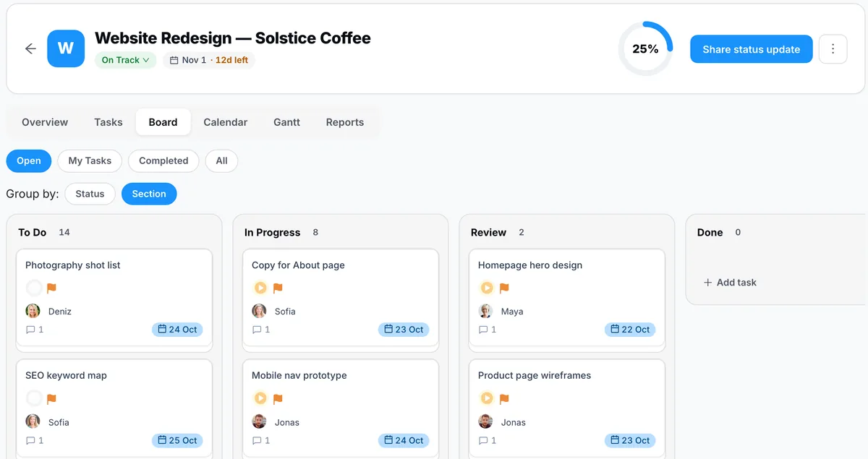Click Sofia's avatar on Copy for About page
Screen dimensions: 868x459
(259, 311)
